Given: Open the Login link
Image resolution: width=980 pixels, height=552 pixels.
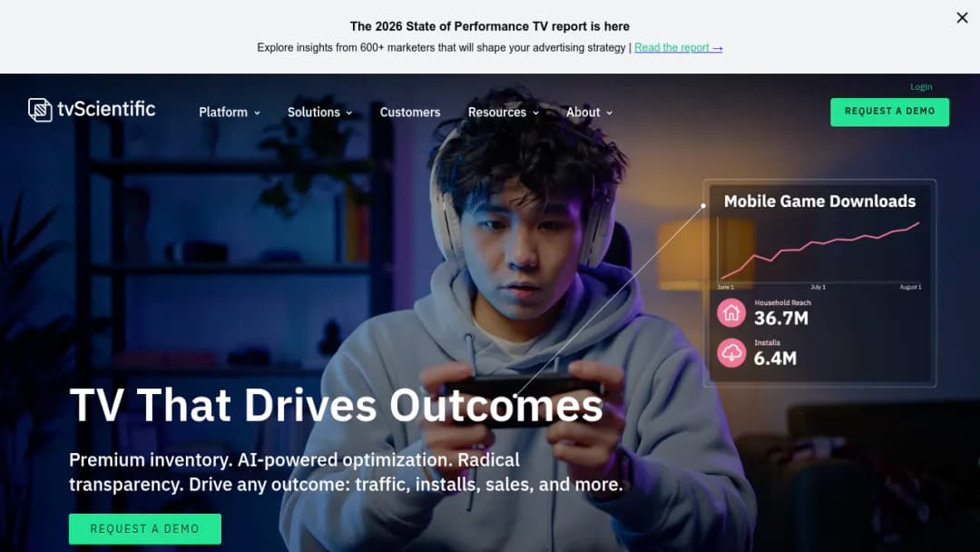Looking at the screenshot, I should click(921, 87).
